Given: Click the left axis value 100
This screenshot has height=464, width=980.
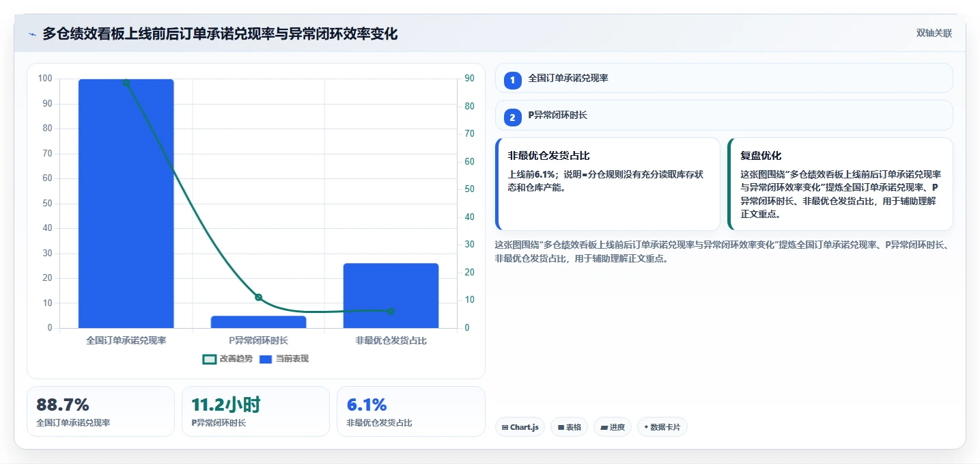Looking at the screenshot, I should tap(45, 79).
